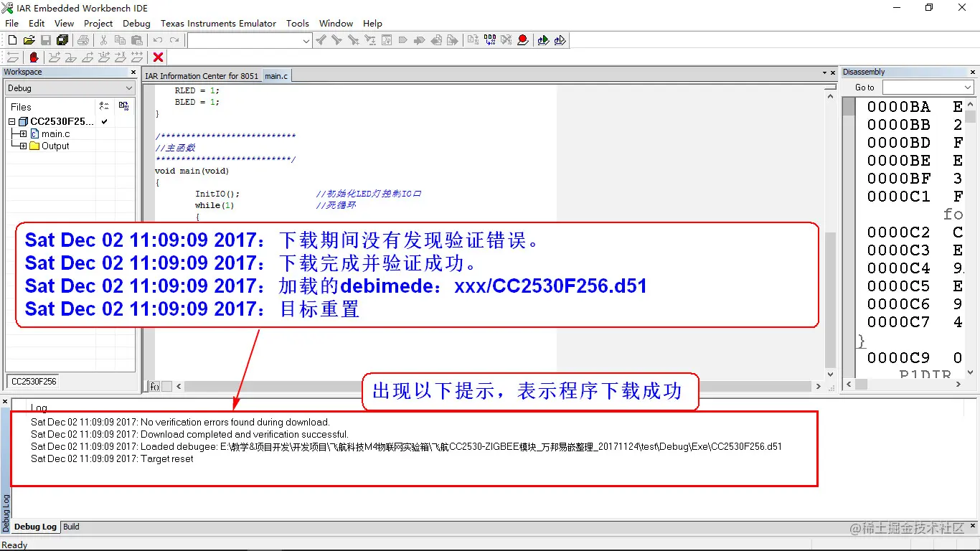Cut selection with the scissors icon
980x551 pixels.
103,40
